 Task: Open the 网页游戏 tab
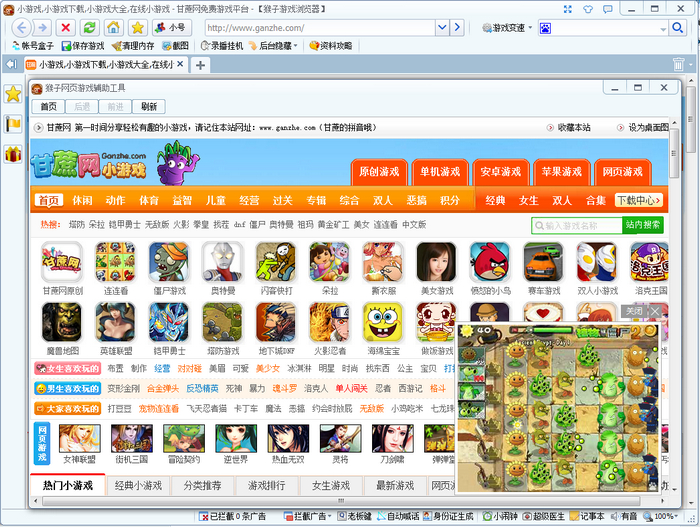click(622, 172)
